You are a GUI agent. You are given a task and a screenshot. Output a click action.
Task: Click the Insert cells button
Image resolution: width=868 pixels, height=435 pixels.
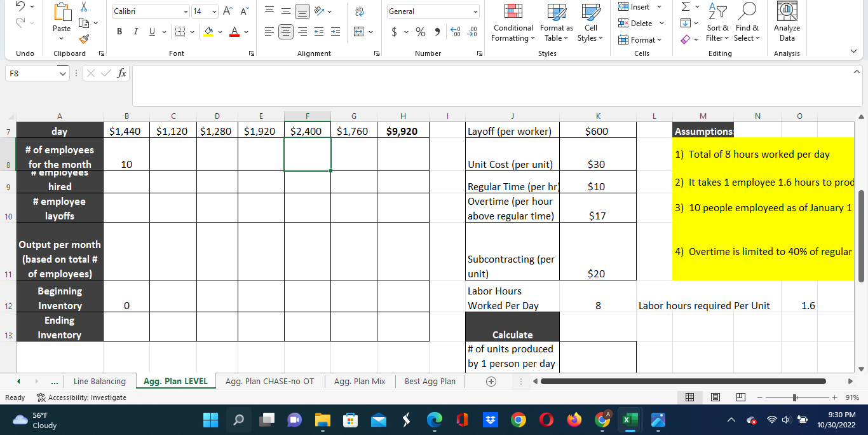pyautogui.click(x=640, y=7)
